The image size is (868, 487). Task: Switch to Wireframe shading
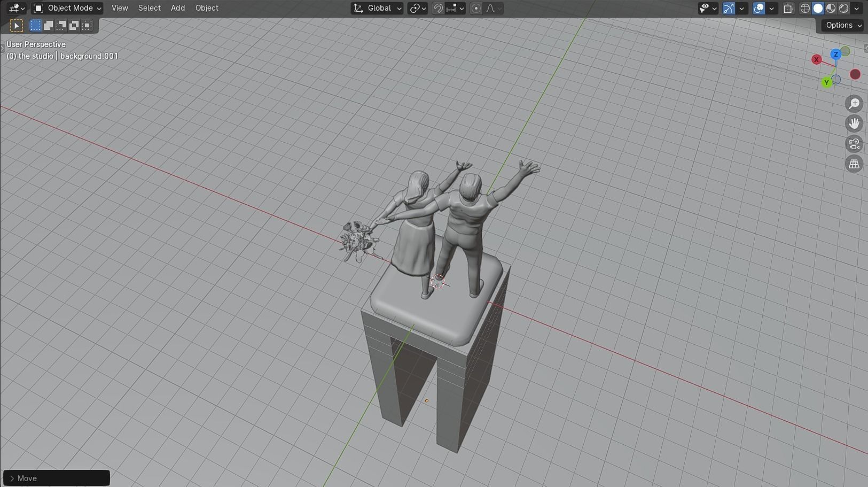tap(805, 8)
